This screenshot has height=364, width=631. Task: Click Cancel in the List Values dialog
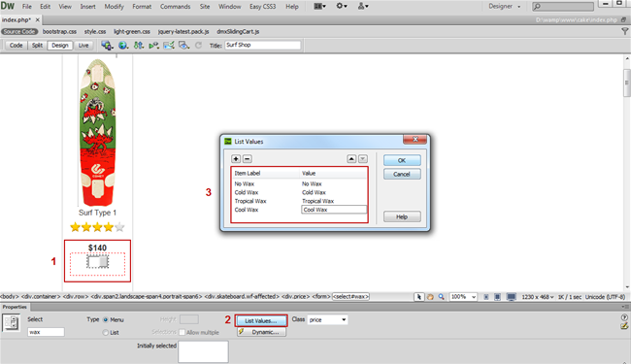click(402, 174)
